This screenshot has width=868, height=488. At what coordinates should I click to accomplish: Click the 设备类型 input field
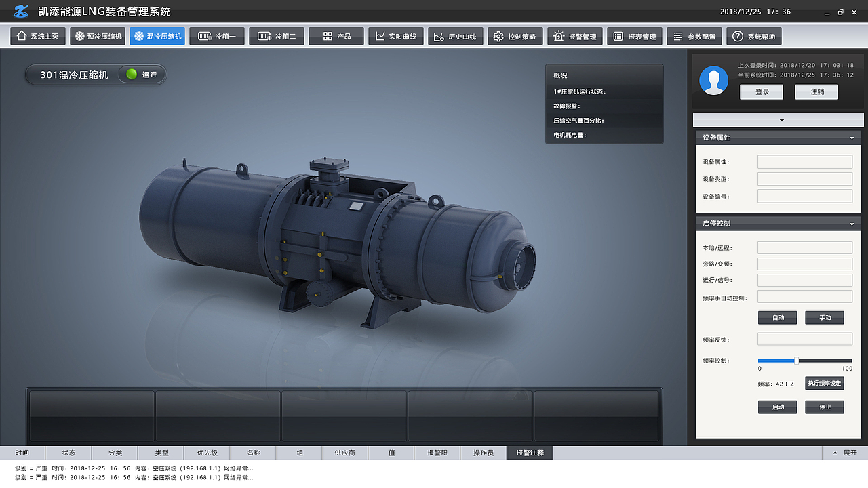point(805,179)
